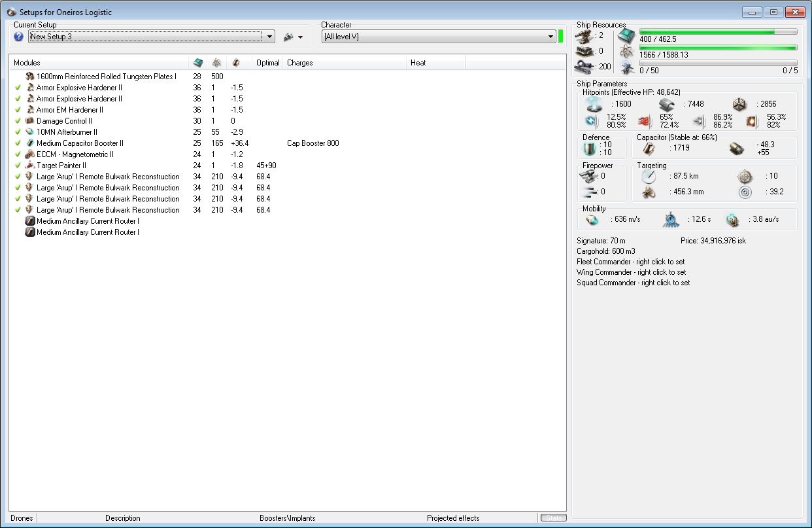Open the Character dropdown showing All level V
Viewport: 812px width, 528px height.
click(x=439, y=37)
